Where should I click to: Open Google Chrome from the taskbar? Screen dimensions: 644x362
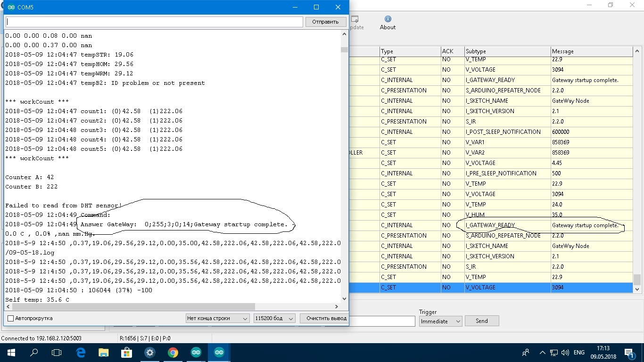(173, 352)
